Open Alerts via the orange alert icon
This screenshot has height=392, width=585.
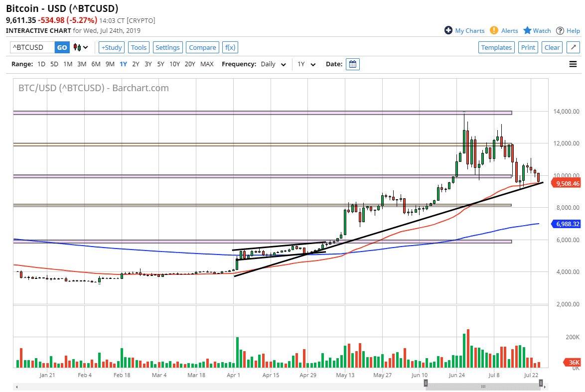coord(494,30)
